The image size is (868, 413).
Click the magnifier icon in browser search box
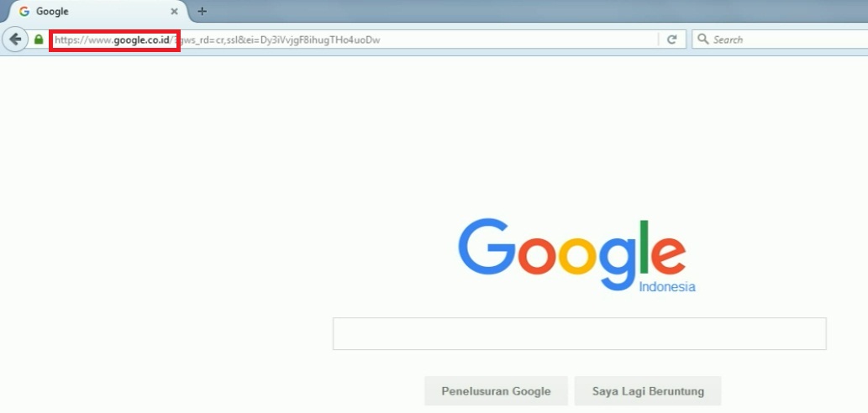click(x=702, y=39)
